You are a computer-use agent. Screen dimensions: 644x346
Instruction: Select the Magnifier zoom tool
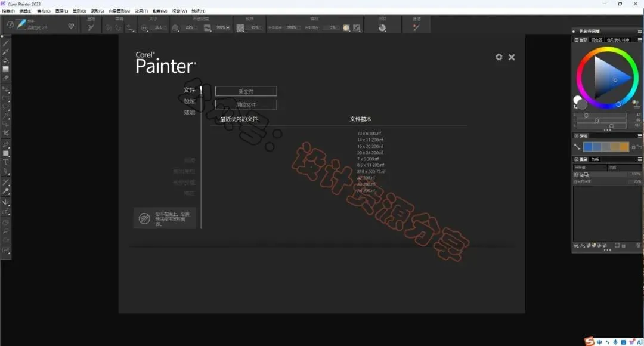coord(6,231)
